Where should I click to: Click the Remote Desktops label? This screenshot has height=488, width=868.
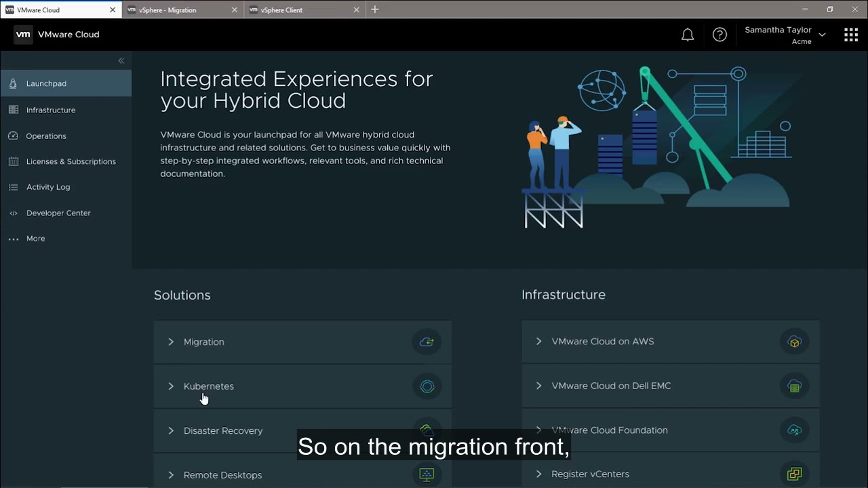tap(222, 475)
